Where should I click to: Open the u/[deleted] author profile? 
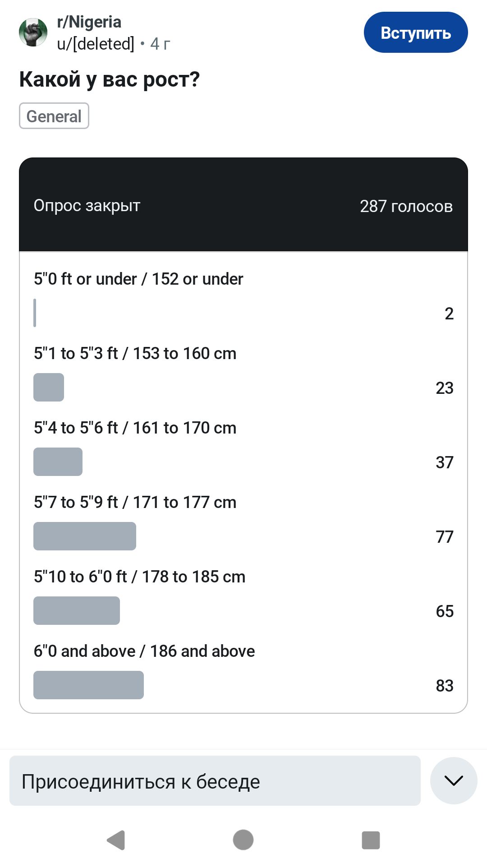click(96, 44)
